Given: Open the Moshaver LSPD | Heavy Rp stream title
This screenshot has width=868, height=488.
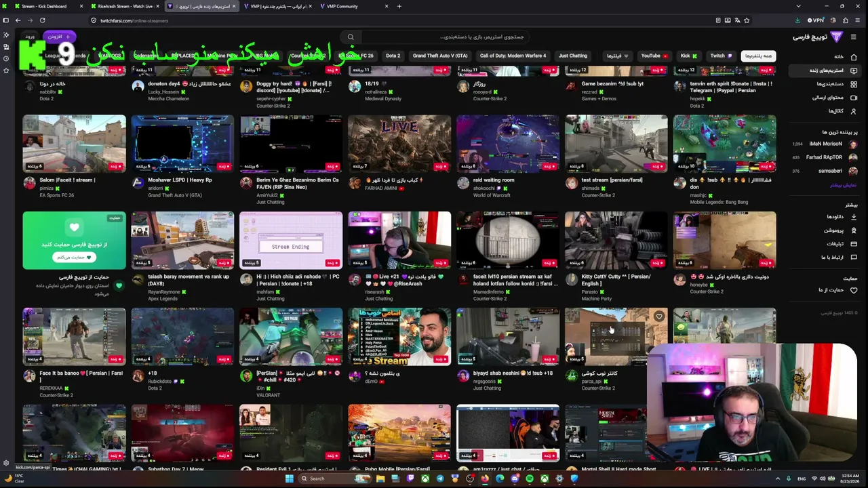Looking at the screenshot, I should [x=180, y=180].
